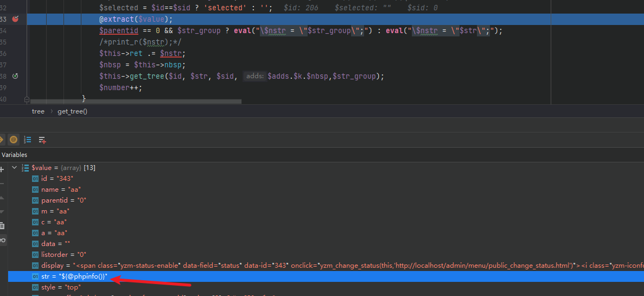Click the add watch list icon with plus
This screenshot has width=644, height=296.
click(x=42, y=140)
